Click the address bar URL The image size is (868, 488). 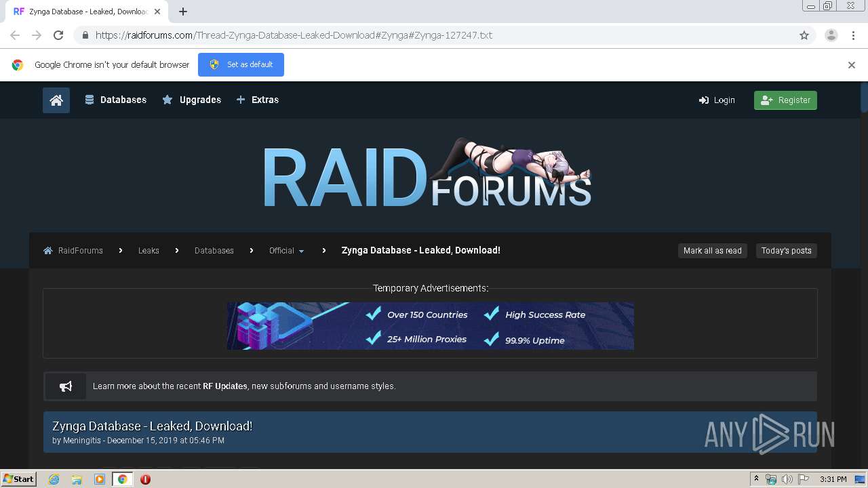[294, 35]
